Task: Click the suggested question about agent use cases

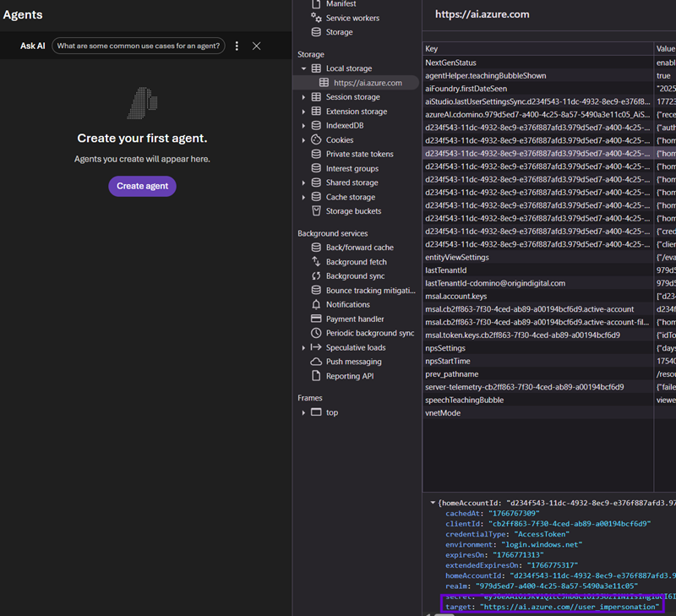Action: click(139, 46)
